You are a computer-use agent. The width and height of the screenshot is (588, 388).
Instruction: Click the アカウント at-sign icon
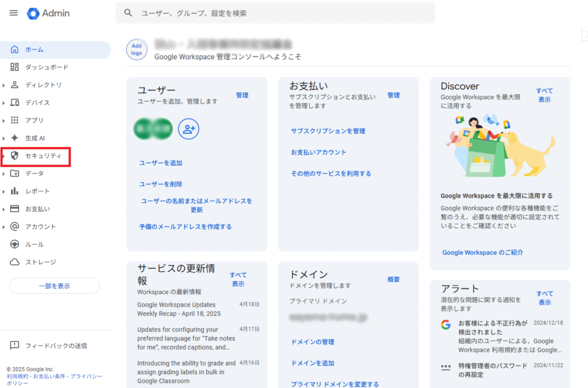pos(14,226)
